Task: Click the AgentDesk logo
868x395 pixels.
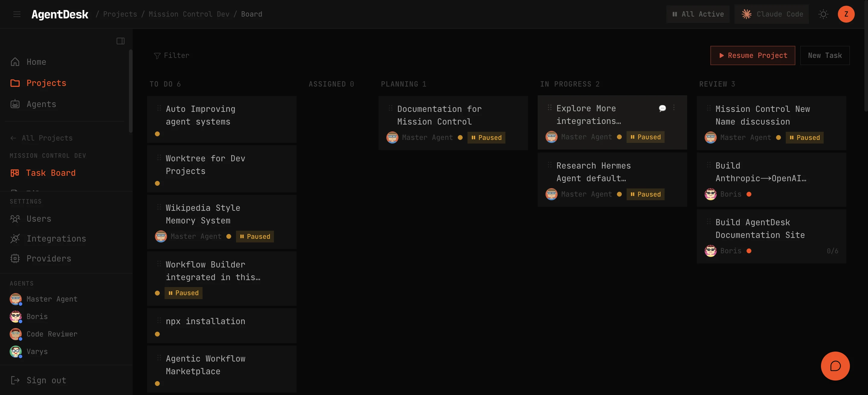Action: (x=60, y=14)
